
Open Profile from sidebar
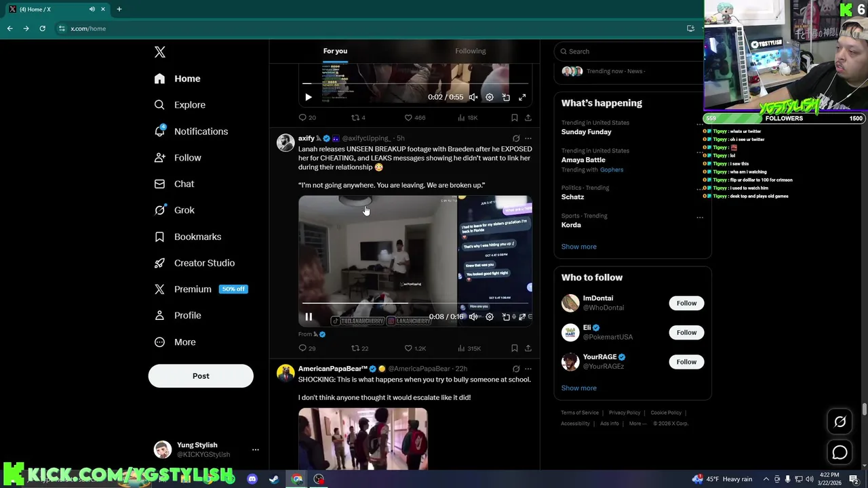(x=178, y=316)
